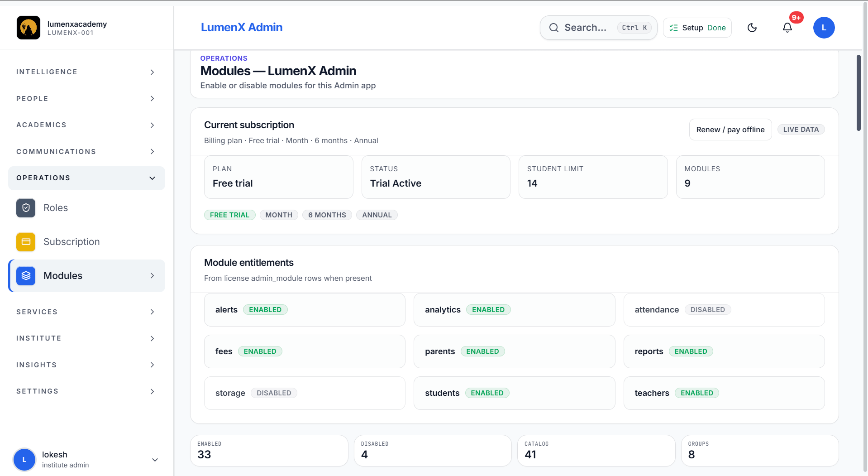Screen dimensions: 868x476
Task: Click the lumenxacademy logo icon
Action: click(x=29, y=28)
